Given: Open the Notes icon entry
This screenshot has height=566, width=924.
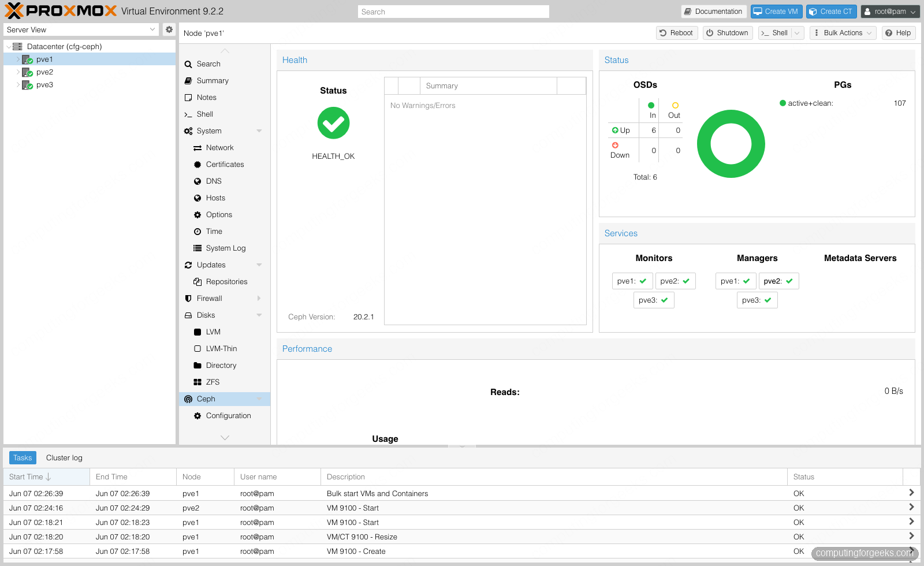Looking at the screenshot, I should click(188, 98).
